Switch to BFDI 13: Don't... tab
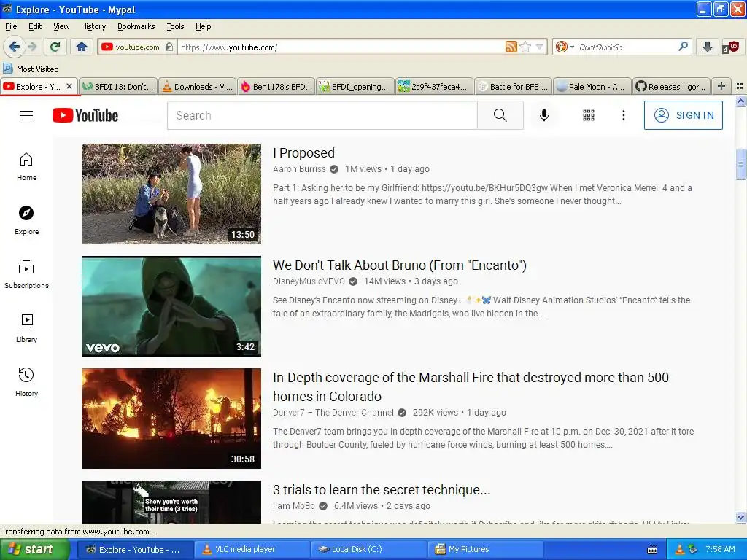The height and width of the screenshot is (560, 747). click(117, 87)
